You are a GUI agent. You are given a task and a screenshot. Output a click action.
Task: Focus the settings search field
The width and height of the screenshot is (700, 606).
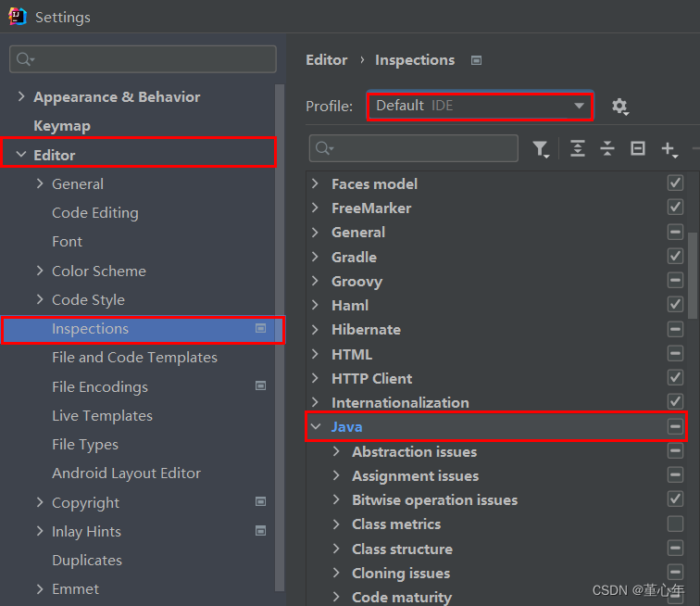coord(143,59)
